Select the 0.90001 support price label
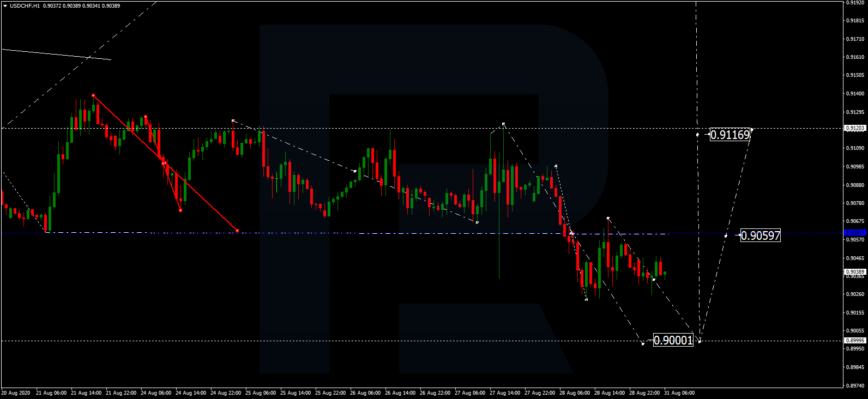Screen dimensions: 868x399 (x=673, y=340)
